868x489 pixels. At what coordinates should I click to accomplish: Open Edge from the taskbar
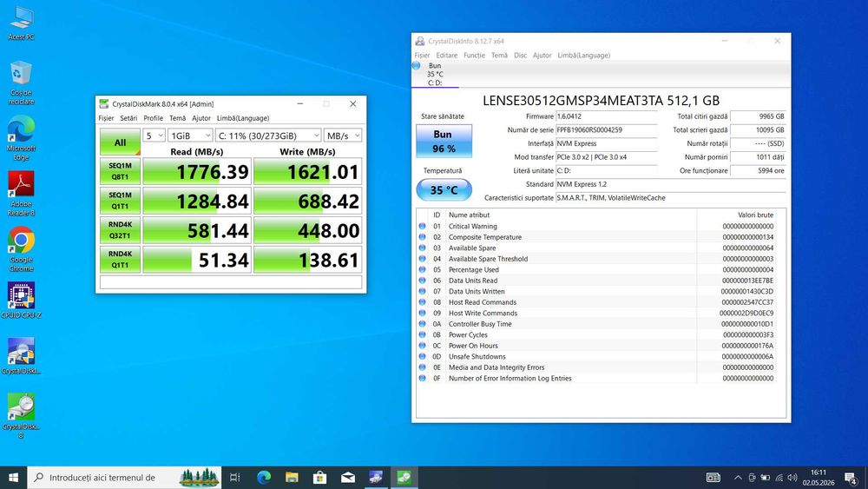pos(264,478)
